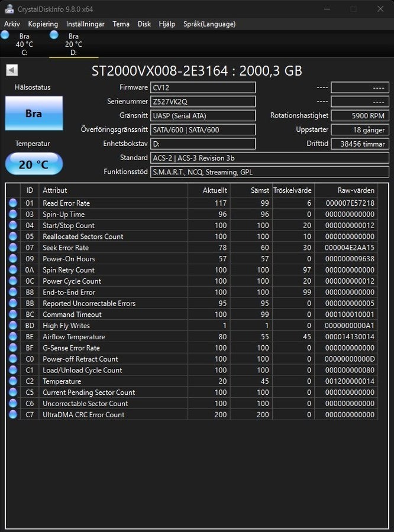394x532 pixels.
Task: Click status orb for Spin-Up Time
Action: (13, 214)
